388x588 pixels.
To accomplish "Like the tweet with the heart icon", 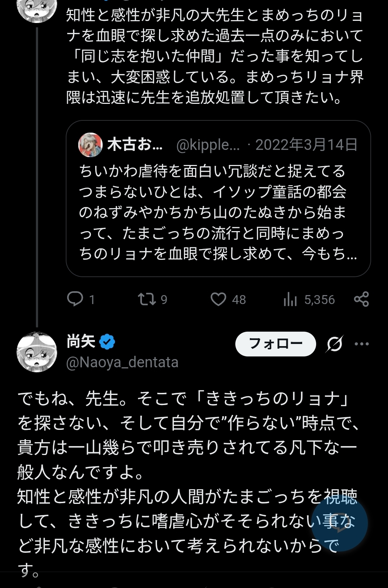I will (218, 299).
